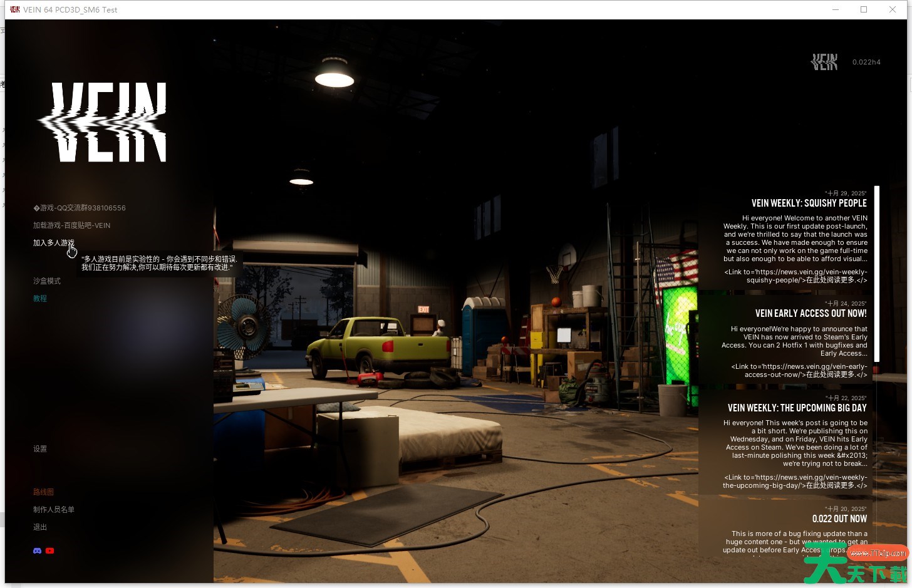912x588 pixels.
Task: Open 设置 settings menu
Action: 40,449
